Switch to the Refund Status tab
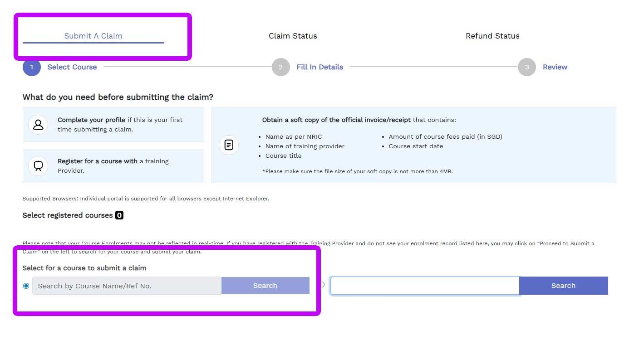 [492, 36]
